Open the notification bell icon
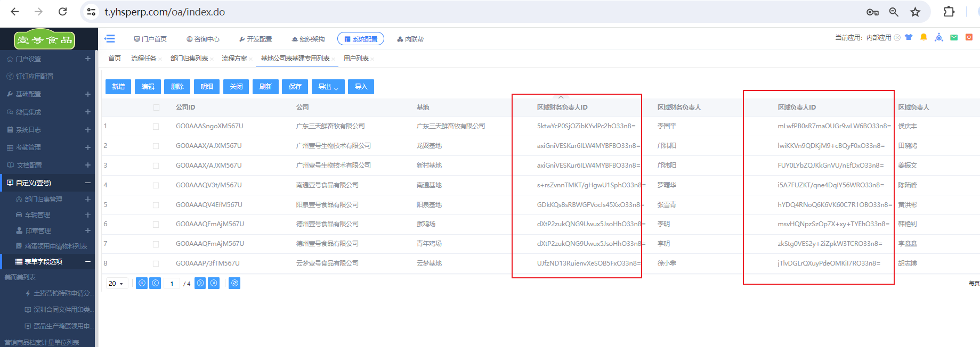 click(924, 37)
